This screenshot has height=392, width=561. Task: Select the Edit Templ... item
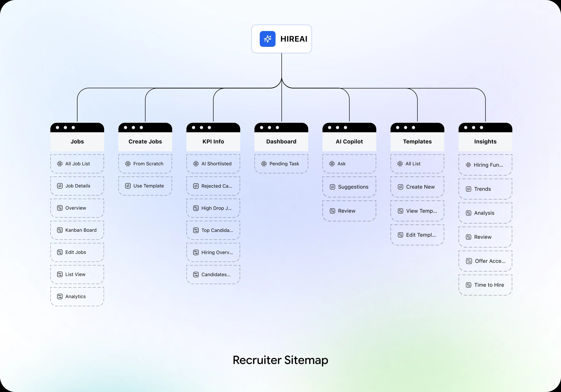(x=417, y=235)
